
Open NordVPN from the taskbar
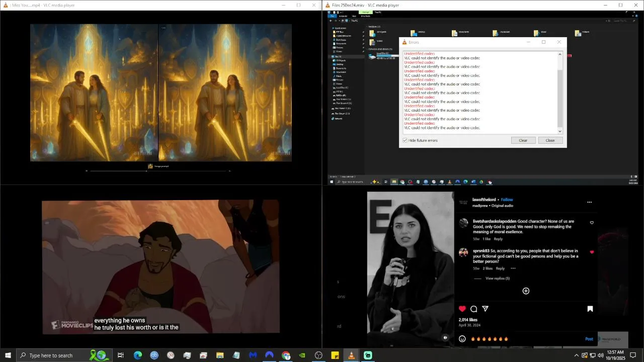click(x=269, y=355)
